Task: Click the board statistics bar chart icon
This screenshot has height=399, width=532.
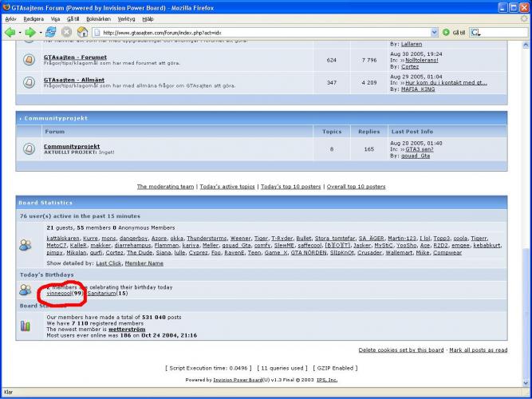Action: click(x=25, y=326)
